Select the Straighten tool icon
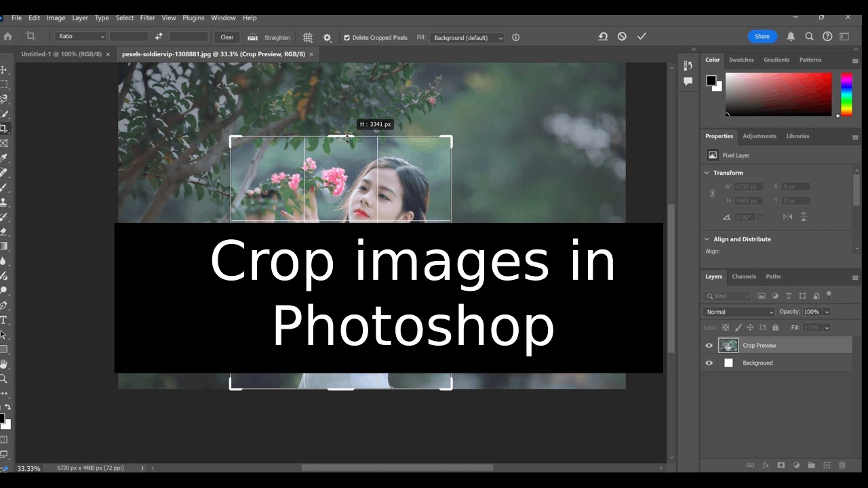Screen dimensions: 868x488 point(252,37)
